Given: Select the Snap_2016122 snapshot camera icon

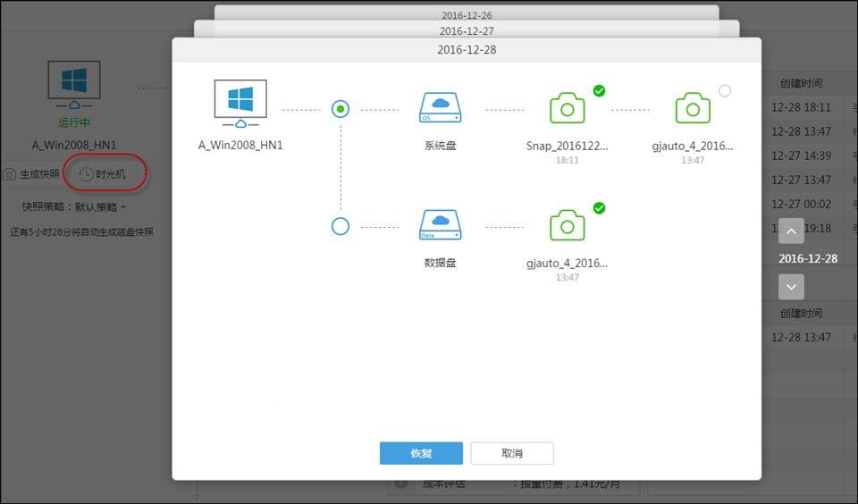Looking at the screenshot, I should (567, 108).
